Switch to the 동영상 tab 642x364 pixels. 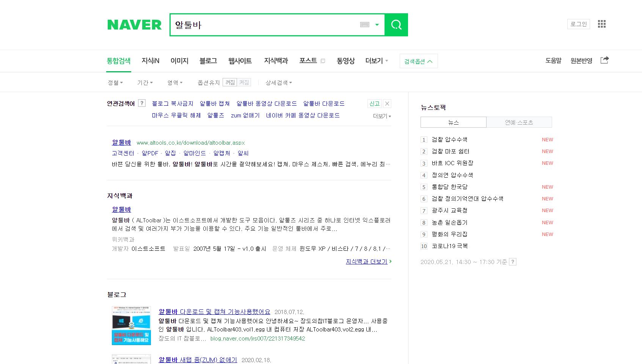pos(345,61)
